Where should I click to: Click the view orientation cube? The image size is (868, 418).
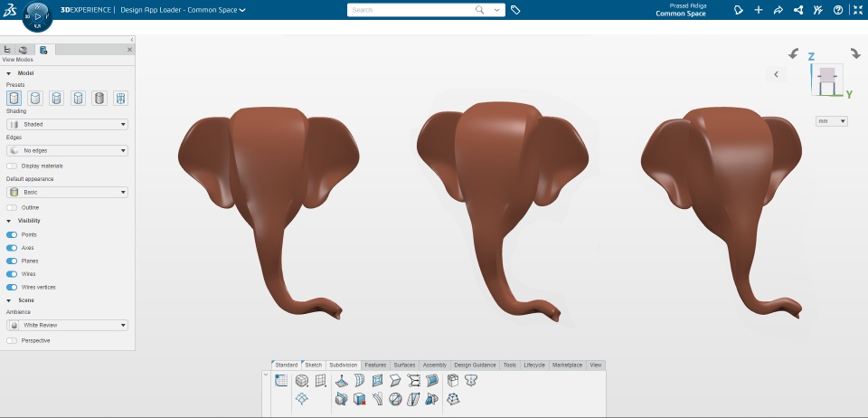pyautogui.click(x=827, y=80)
